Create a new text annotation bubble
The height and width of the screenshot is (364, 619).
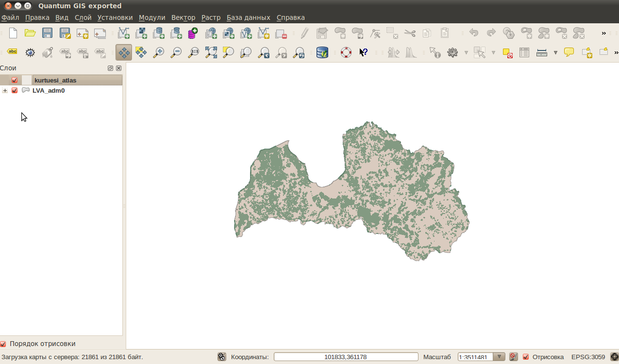tap(568, 52)
